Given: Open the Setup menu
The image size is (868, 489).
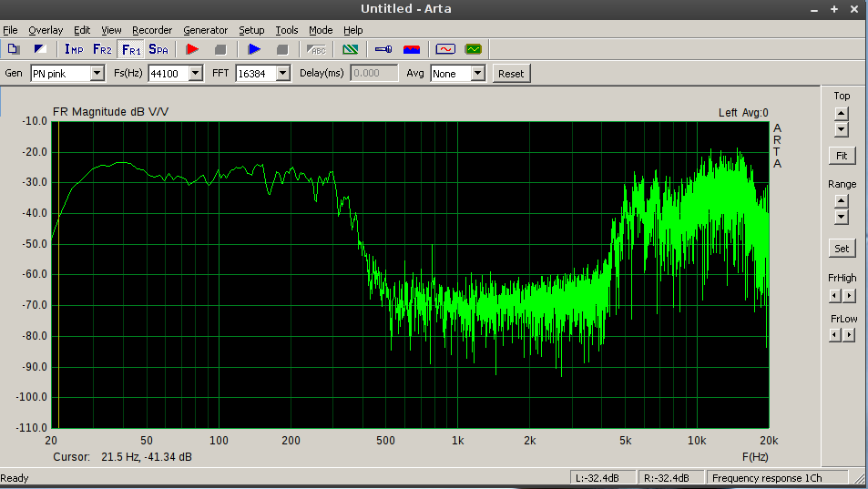Looking at the screenshot, I should [251, 30].
